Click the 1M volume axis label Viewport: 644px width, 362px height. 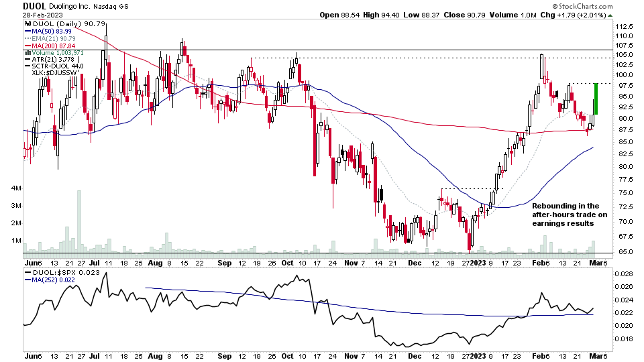pos(16,241)
